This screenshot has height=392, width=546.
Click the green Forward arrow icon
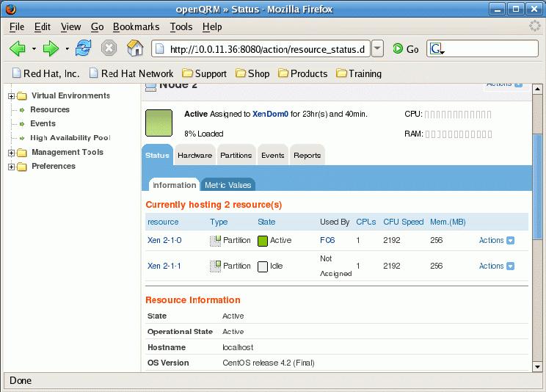51,48
